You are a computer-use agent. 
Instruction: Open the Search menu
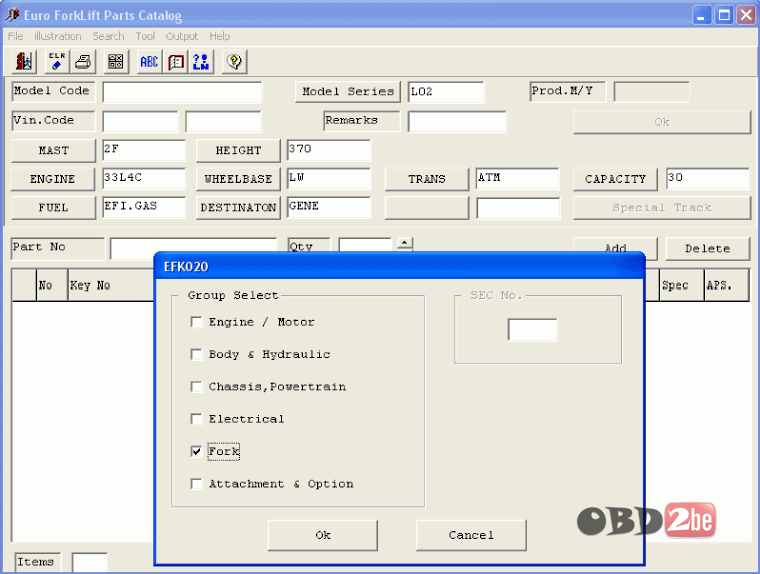[x=109, y=36]
